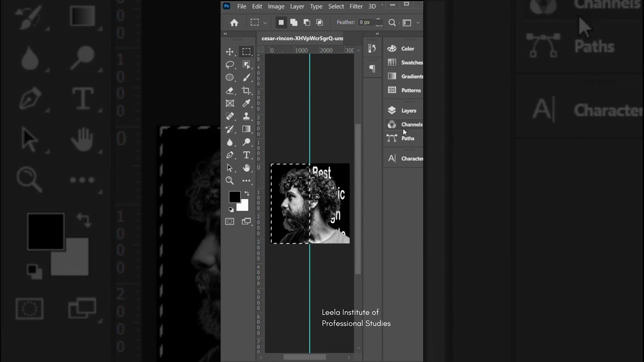The height and width of the screenshot is (362, 644).
Task: Open the File menu
Action: (x=242, y=7)
